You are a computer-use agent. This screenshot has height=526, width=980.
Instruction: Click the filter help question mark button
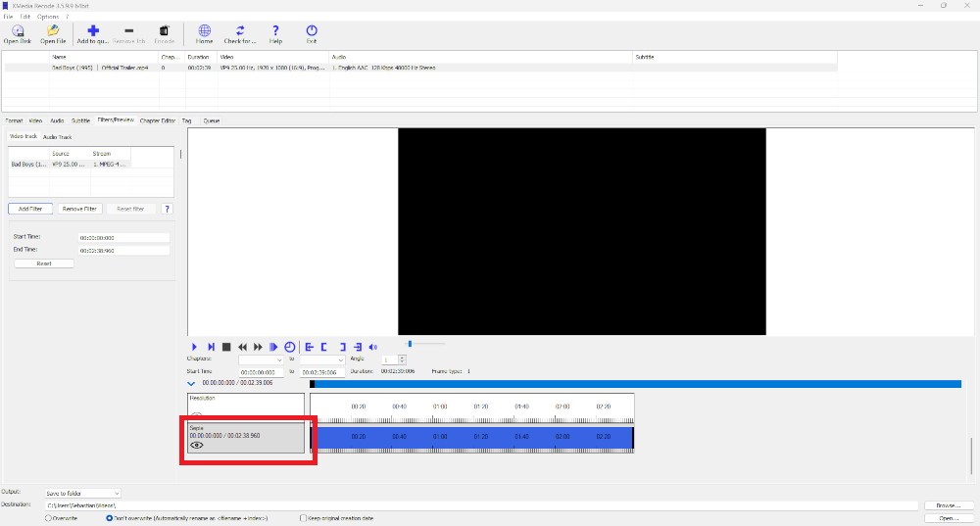tap(167, 209)
